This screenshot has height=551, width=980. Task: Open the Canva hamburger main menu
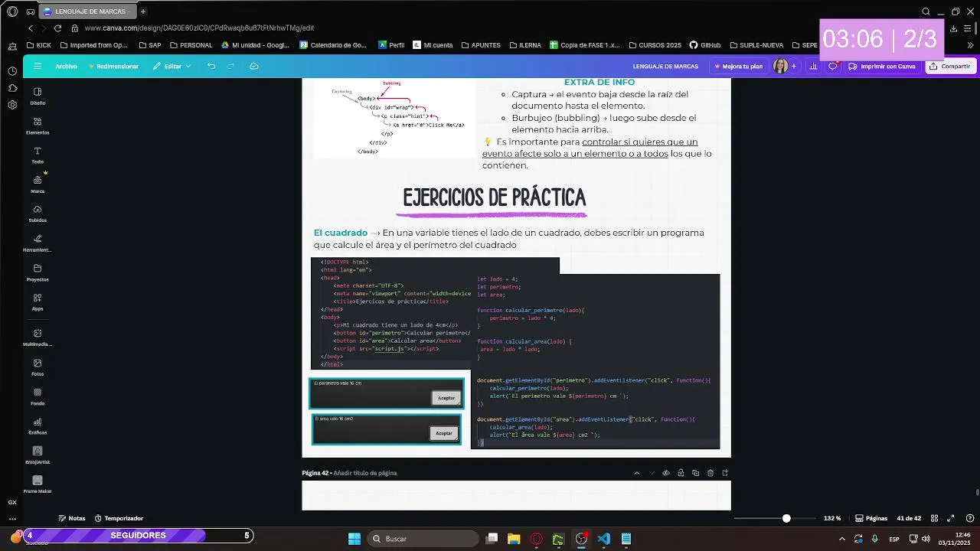point(37,66)
